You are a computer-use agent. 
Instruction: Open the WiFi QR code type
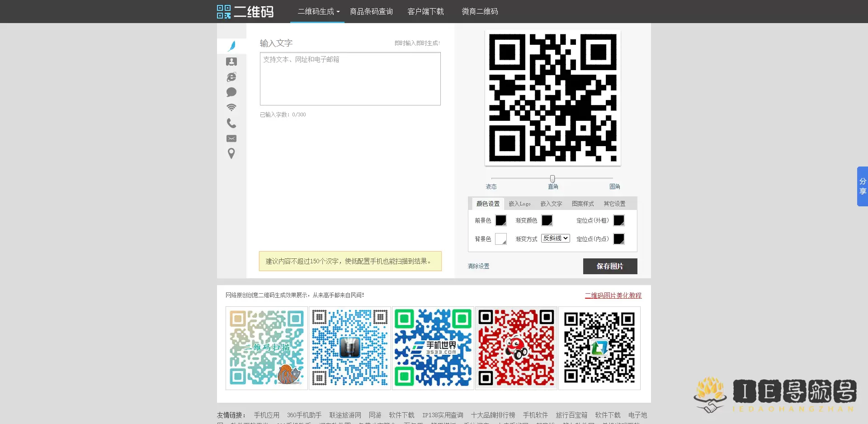(x=231, y=108)
